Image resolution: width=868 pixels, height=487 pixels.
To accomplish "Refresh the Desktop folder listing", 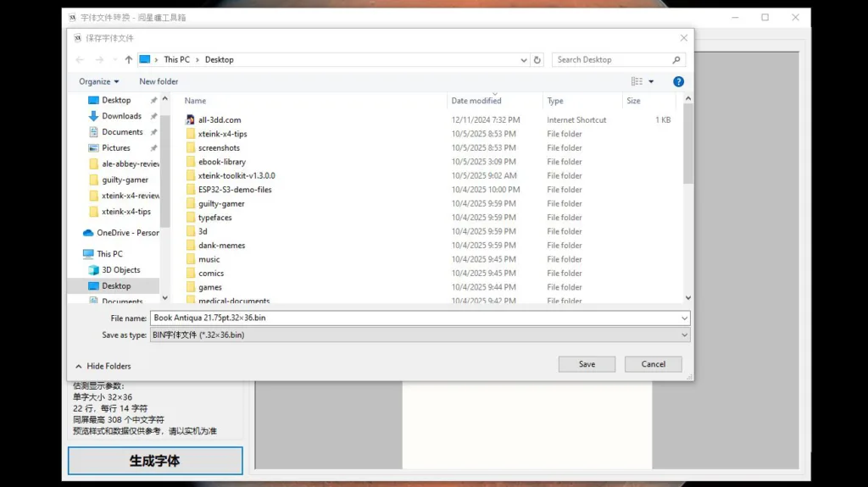I will click(537, 60).
